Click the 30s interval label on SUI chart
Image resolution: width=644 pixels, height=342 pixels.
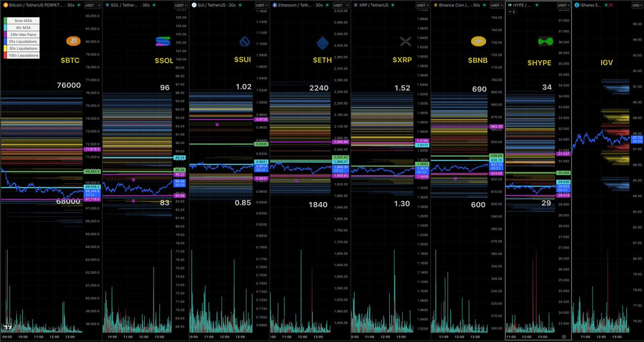[x=232, y=5]
